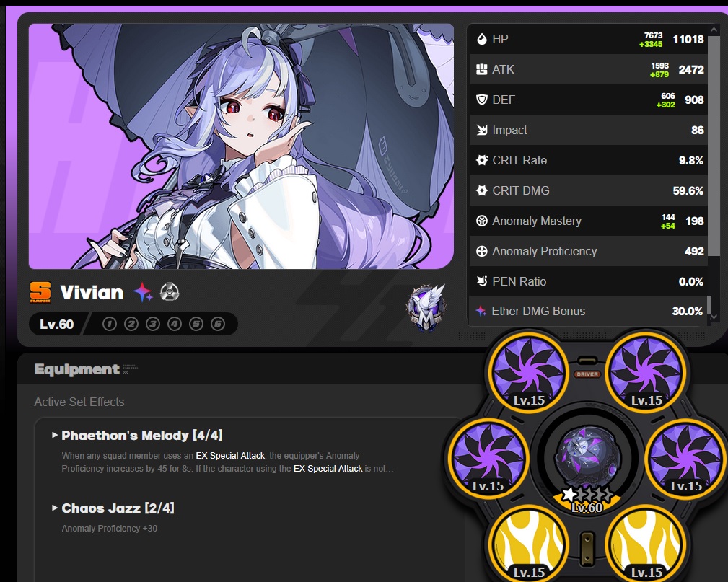Click the Anomaly Proficiency value 492
The image size is (728, 582).
(694, 251)
